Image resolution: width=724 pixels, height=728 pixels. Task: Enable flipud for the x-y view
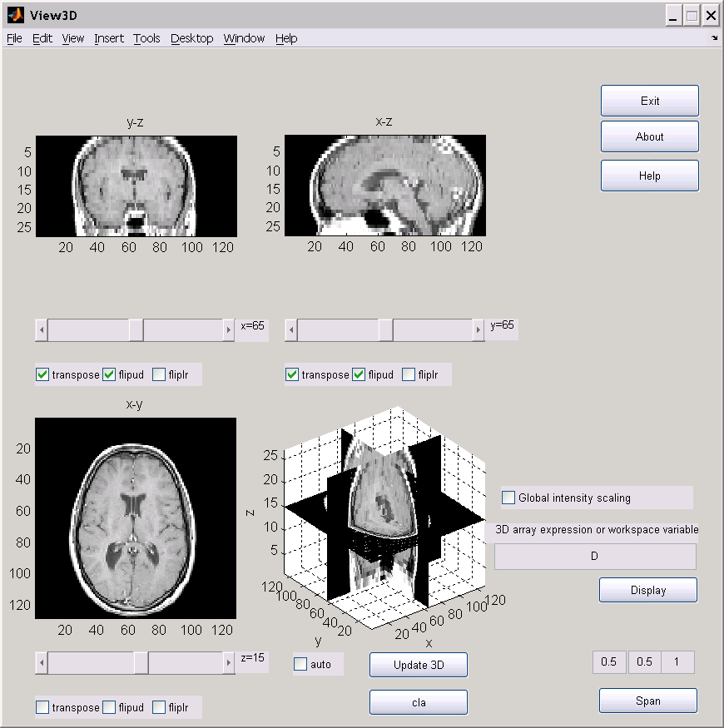pos(109,707)
